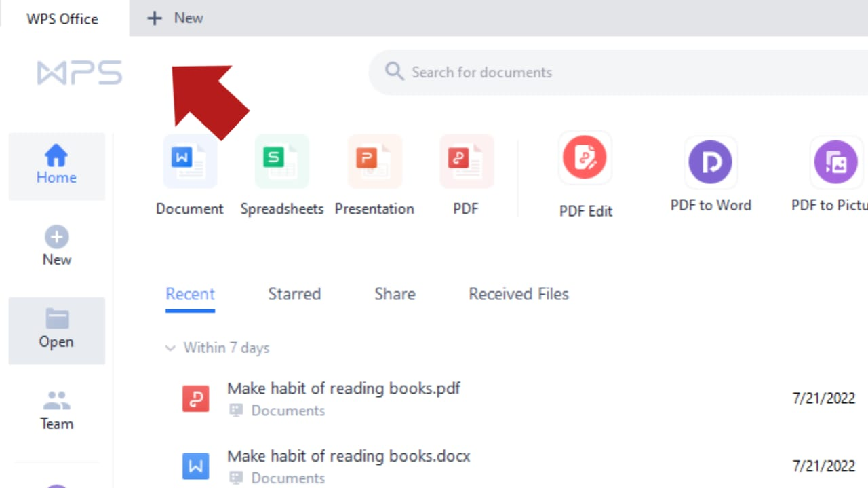
Task: Switch to the Starred tab
Action: click(294, 294)
